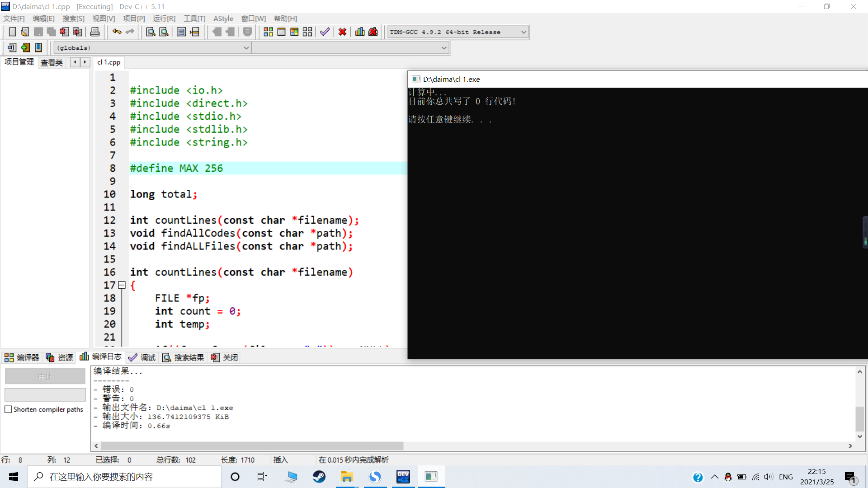Click the Delete profiling info icon
Image resolution: width=868 pixels, height=488 pixels.
[x=373, y=32]
